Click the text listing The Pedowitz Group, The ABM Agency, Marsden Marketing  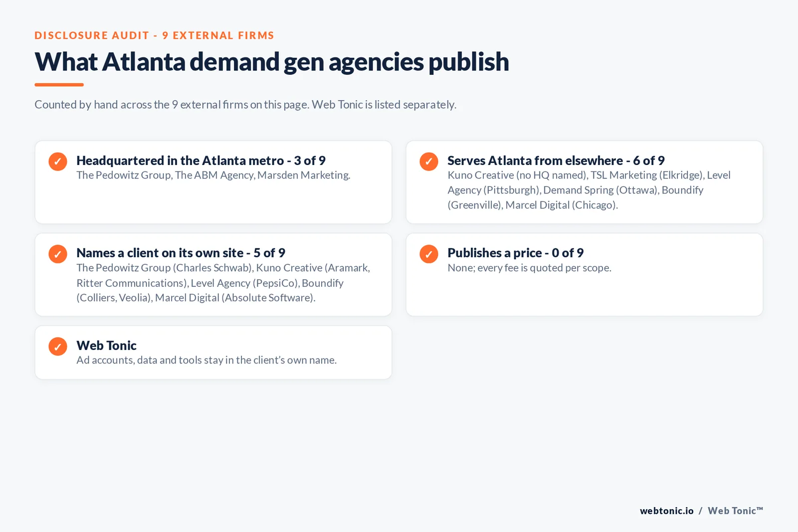[x=213, y=175]
